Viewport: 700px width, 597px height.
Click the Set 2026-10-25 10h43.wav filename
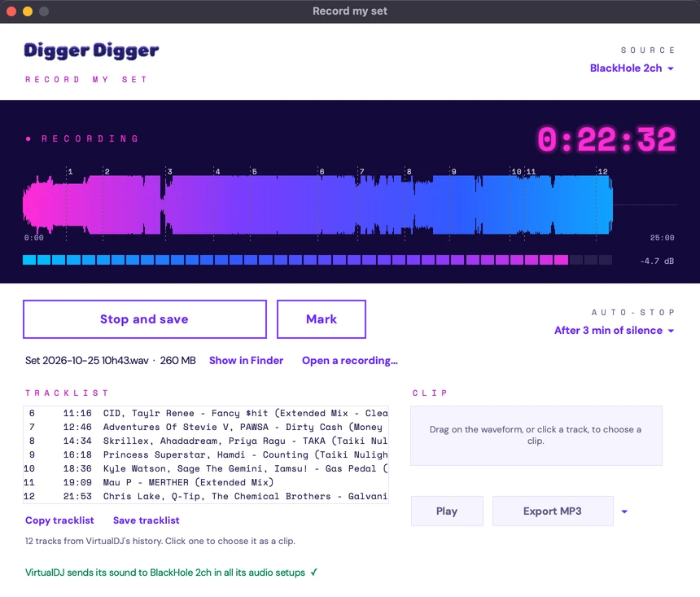click(86, 361)
